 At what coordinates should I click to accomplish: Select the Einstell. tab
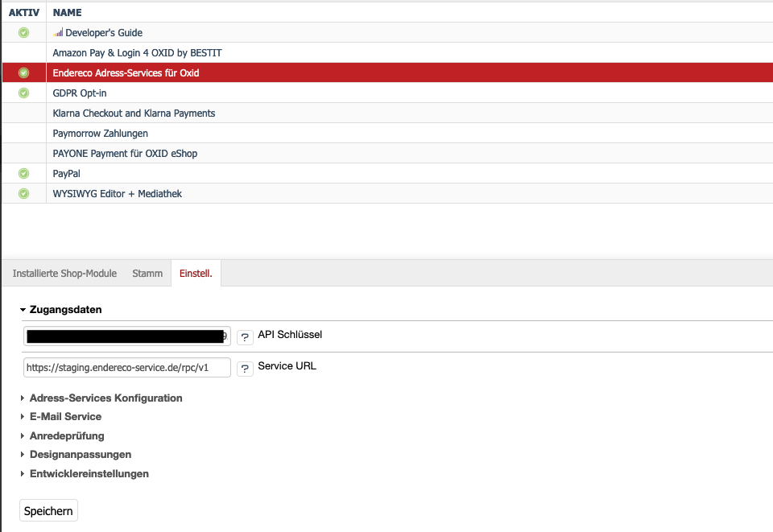point(196,274)
